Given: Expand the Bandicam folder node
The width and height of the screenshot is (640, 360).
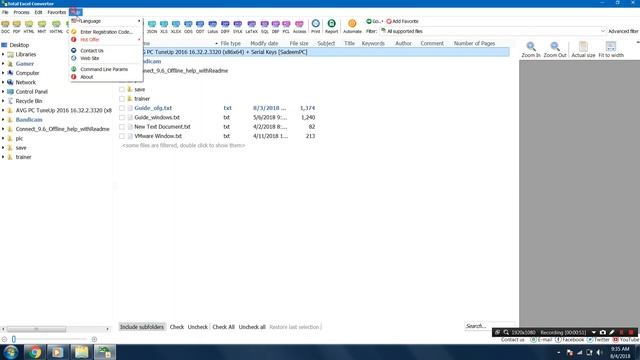Looking at the screenshot, I should point(3,120).
